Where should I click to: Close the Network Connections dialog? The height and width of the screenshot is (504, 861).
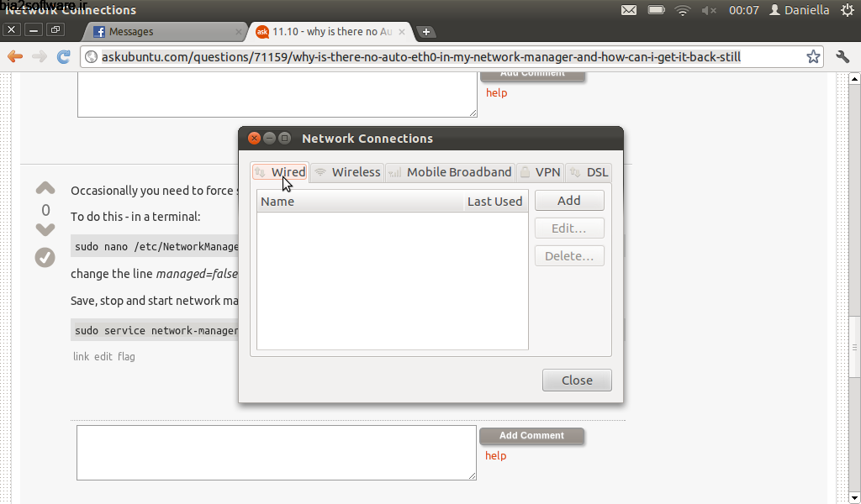click(x=577, y=380)
